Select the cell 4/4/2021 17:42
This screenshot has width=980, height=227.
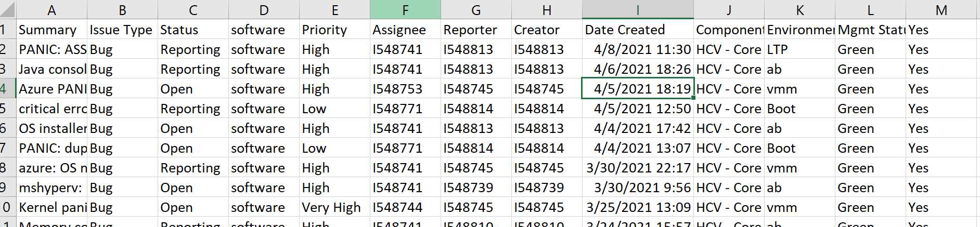pyautogui.click(x=638, y=128)
